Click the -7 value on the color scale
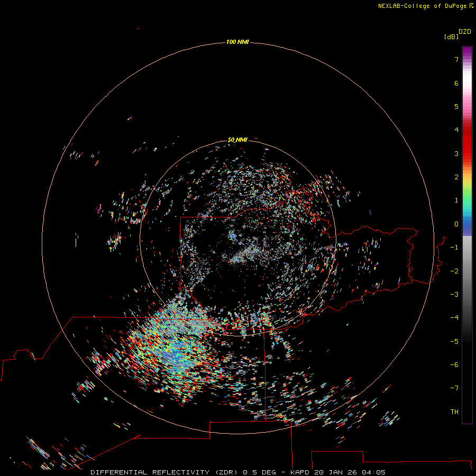 454,388
